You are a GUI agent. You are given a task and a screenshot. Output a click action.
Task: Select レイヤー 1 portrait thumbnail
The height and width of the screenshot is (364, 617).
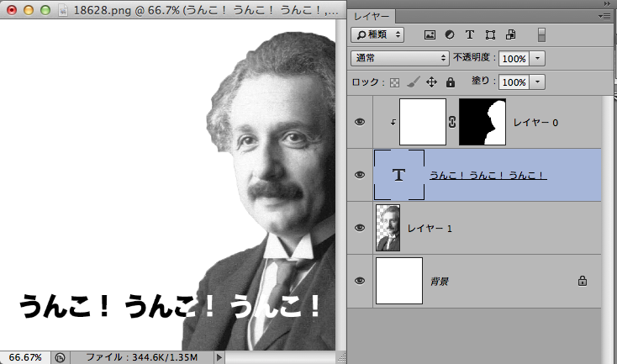click(x=388, y=228)
